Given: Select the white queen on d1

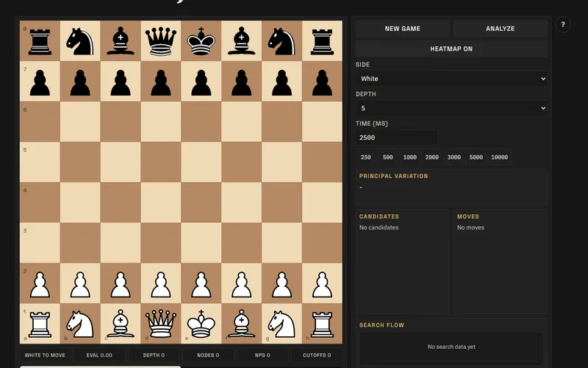Looking at the screenshot, I should coord(161,324).
